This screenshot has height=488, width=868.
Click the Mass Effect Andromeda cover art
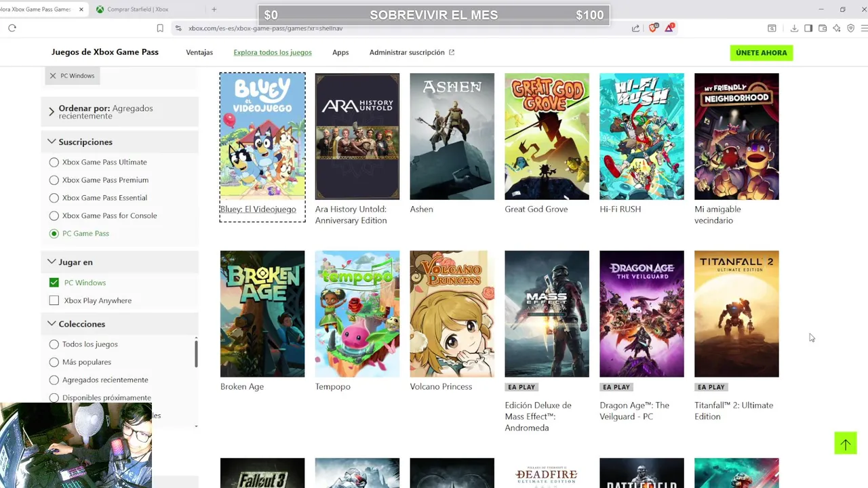pyautogui.click(x=547, y=314)
